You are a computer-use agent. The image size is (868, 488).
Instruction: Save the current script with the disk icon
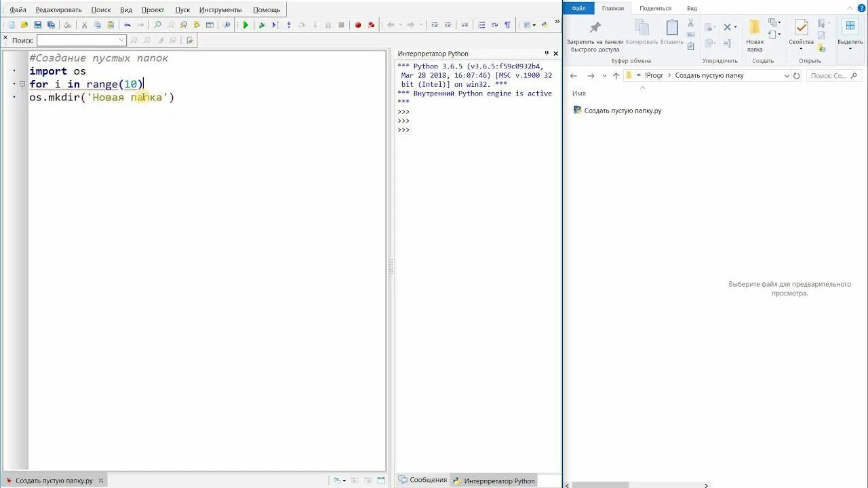click(x=38, y=25)
